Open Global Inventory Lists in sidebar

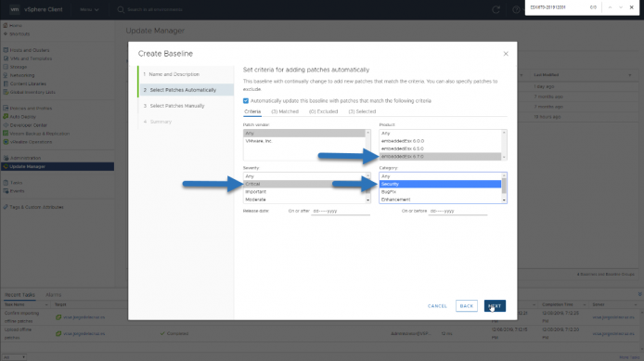[32, 93]
